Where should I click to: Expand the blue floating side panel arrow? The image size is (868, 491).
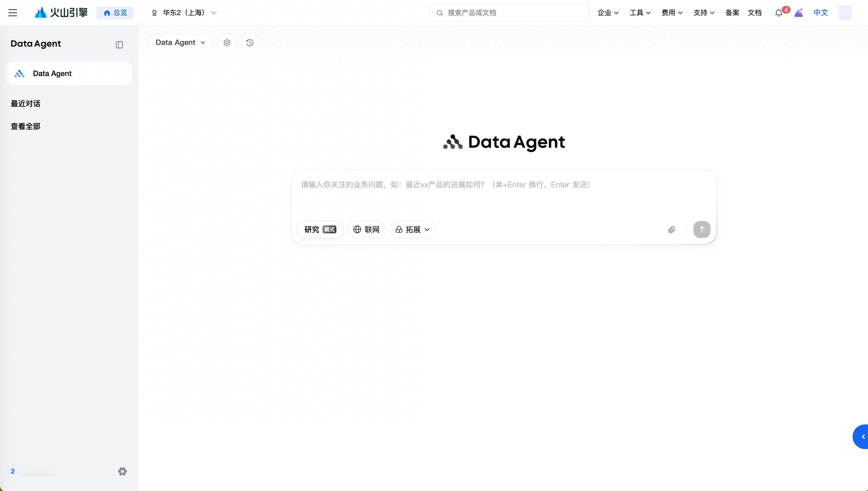pyautogui.click(x=863, y=437)
